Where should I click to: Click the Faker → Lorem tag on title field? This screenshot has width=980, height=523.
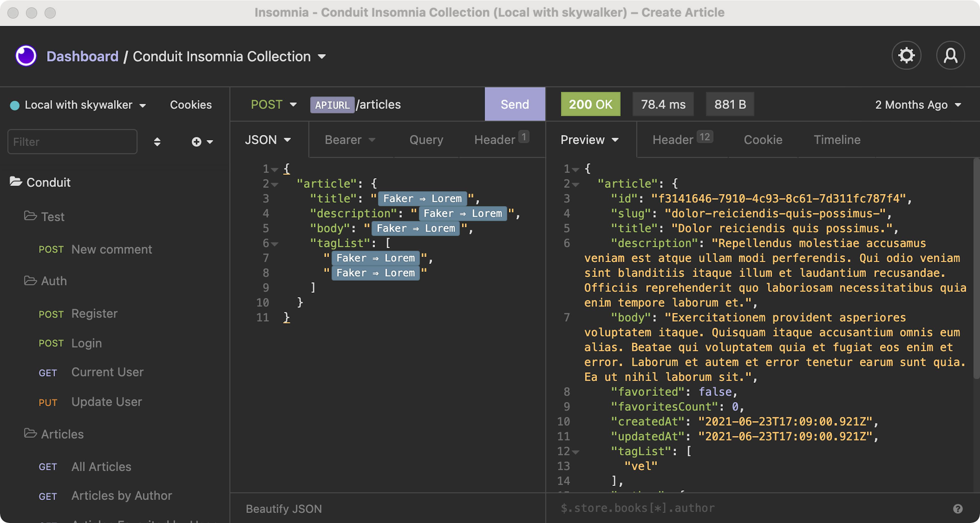[421, 198]
